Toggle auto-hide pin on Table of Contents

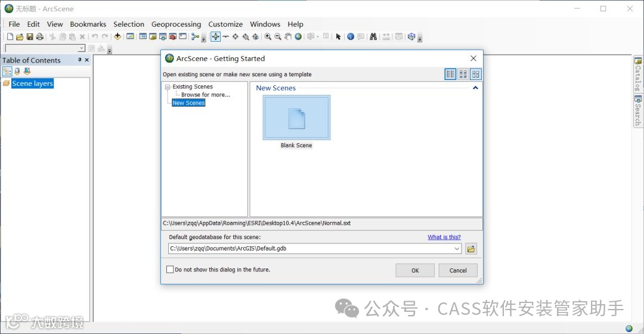[x=80, y=60]
